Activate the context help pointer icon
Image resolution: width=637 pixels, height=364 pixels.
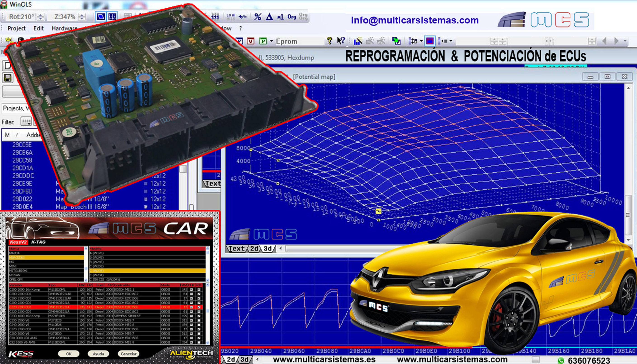click(341, 41)
